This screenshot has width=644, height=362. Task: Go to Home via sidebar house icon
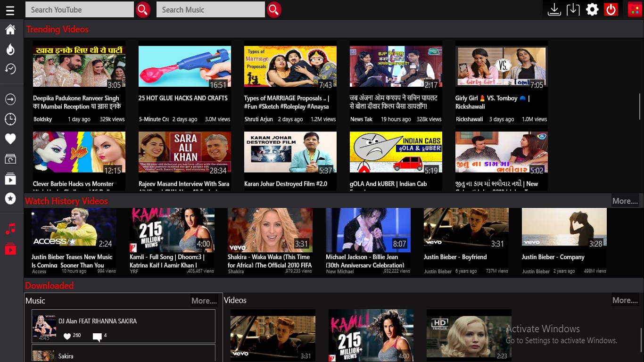coord(10,30)
